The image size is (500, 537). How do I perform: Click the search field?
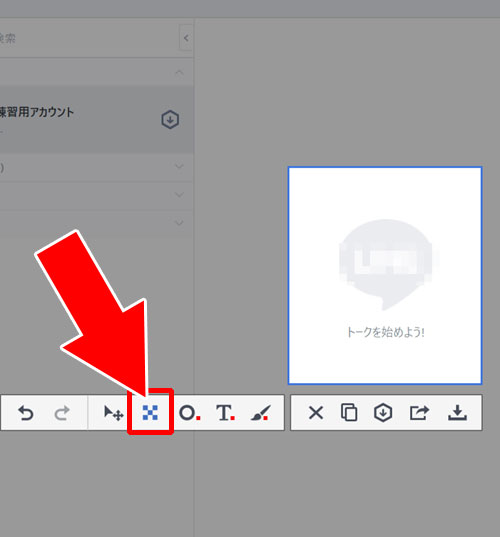88,38
